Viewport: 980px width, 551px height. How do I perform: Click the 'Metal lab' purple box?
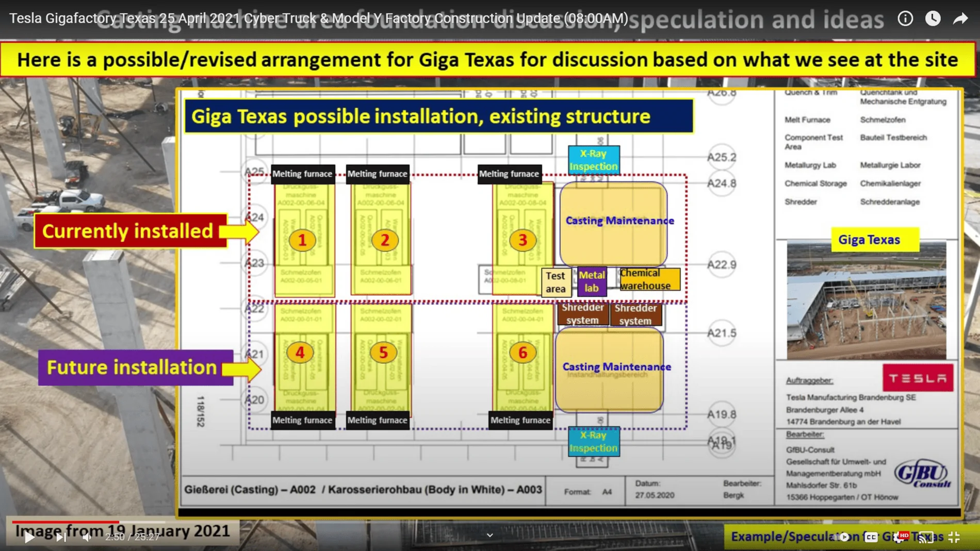pyautogui.click(x=592, y=281)
